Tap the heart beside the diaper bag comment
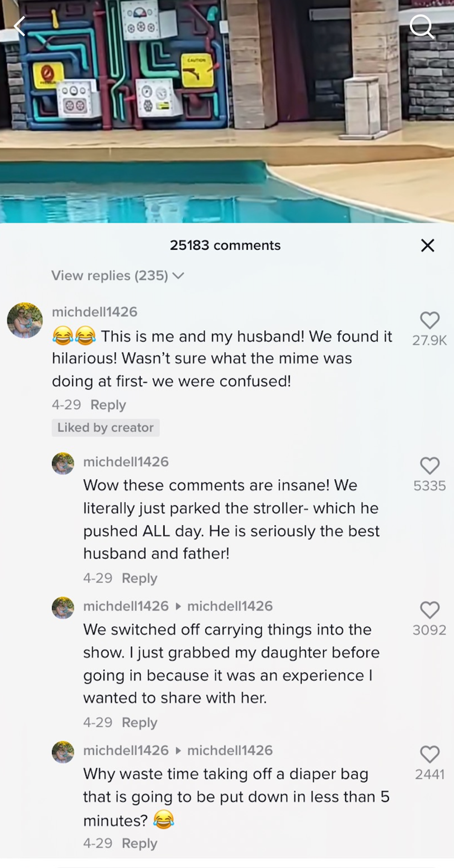The image size is (454, 868). 430,754
